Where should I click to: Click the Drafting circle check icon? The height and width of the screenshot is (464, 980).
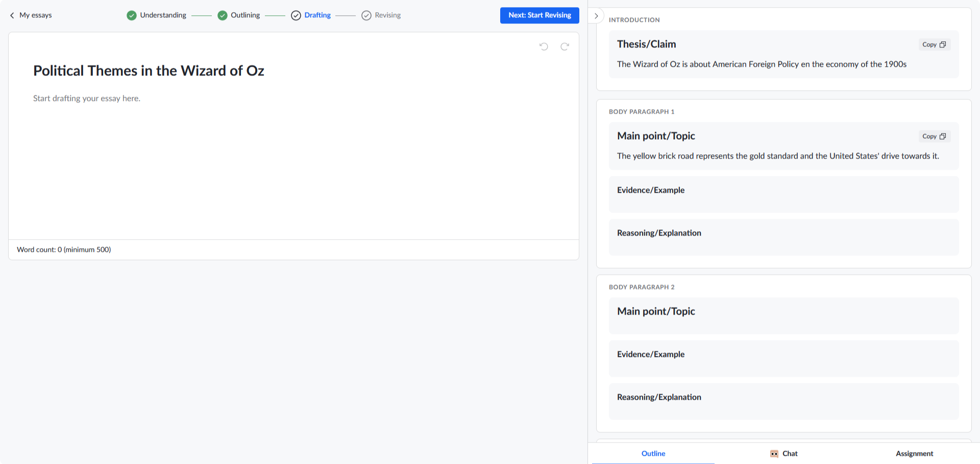[296, 15]
